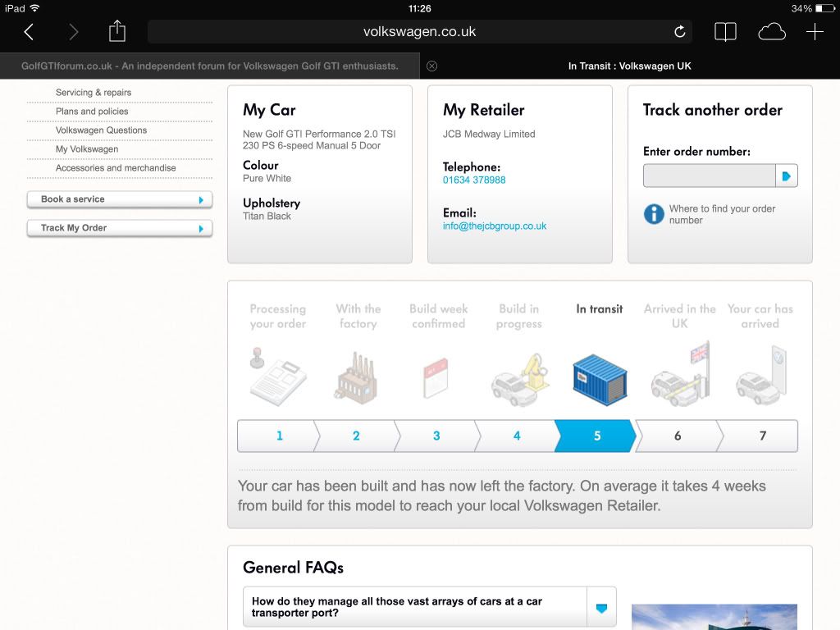Click the Track another order heading
840x630 pixels.
pyautogui.click(x=713, y=111)
